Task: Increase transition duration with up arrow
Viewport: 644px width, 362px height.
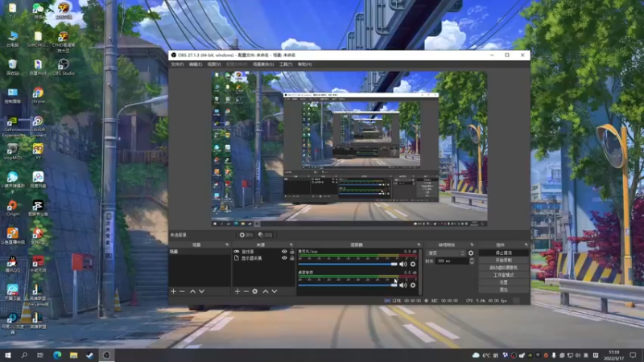Action: click(x=472, y=259)
